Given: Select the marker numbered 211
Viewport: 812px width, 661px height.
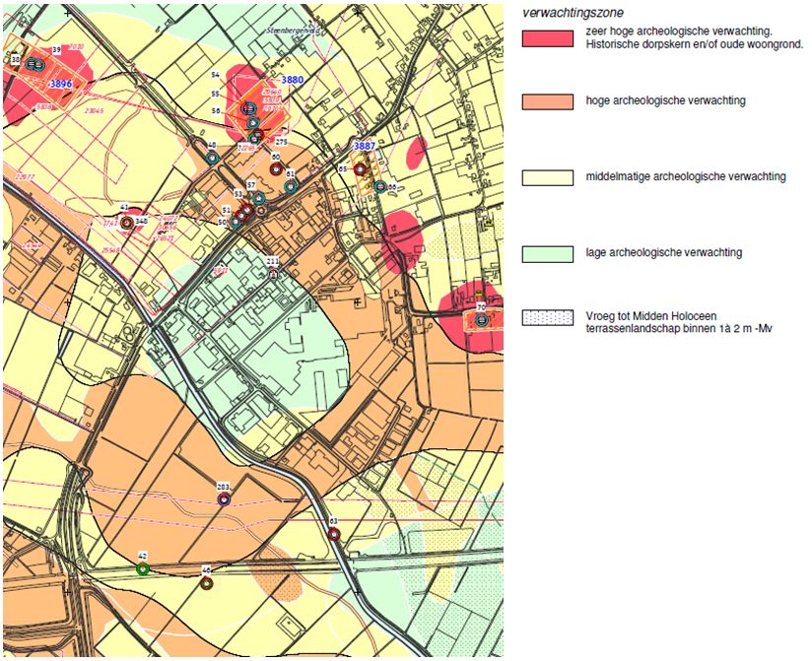Looking at the screenshot, I should (x=273, y=275).
